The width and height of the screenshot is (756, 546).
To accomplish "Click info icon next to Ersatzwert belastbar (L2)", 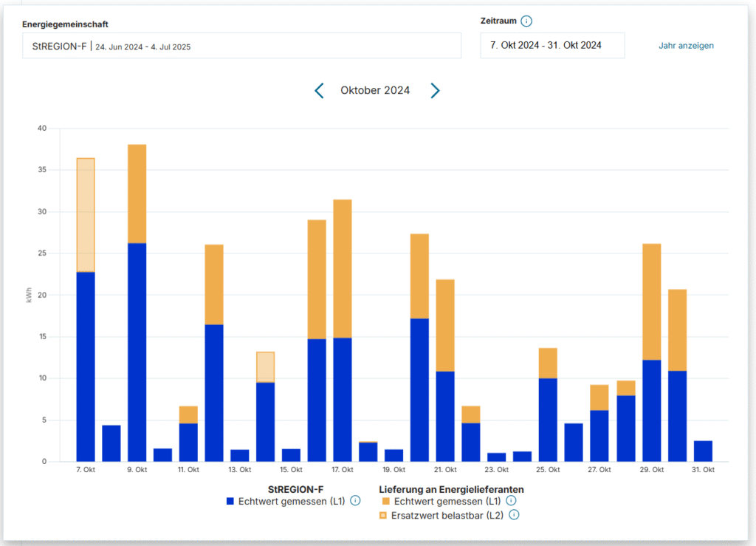I will [x=515, y=515].
